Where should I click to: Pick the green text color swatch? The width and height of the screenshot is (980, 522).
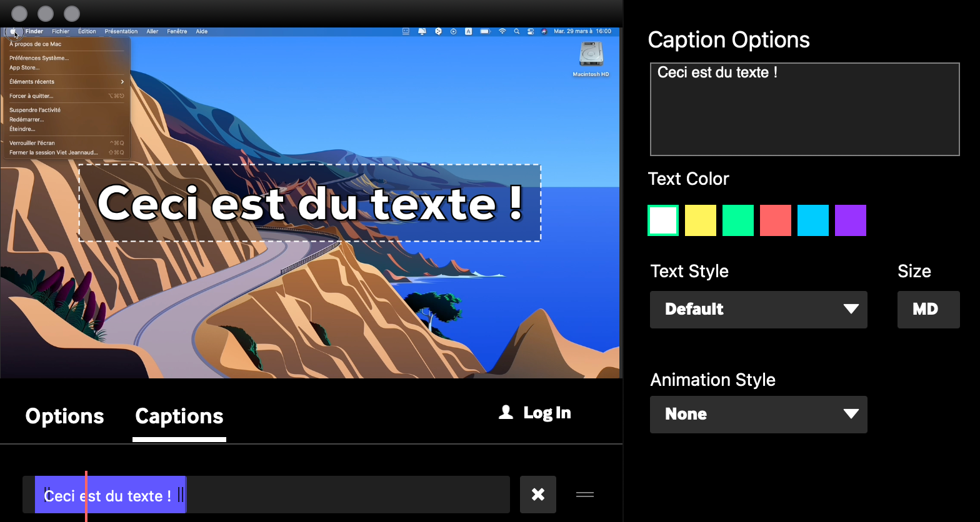coord(738,220)
